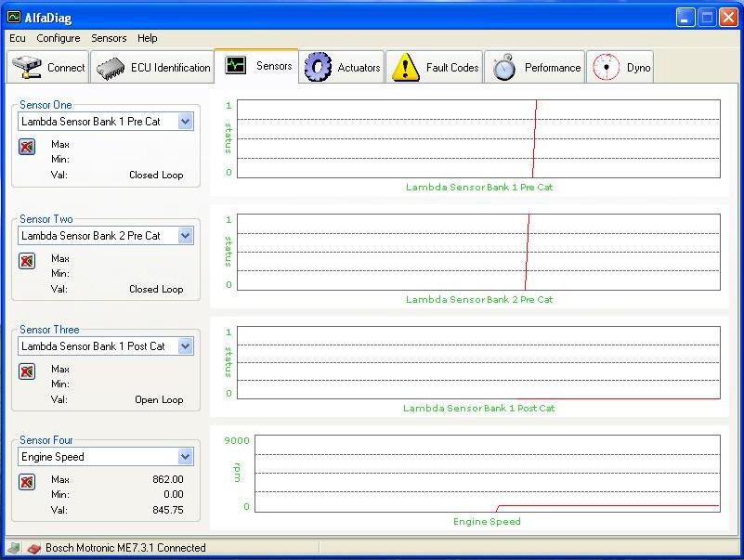Switch to the Performance tab
744x560 pixels.
535,68
